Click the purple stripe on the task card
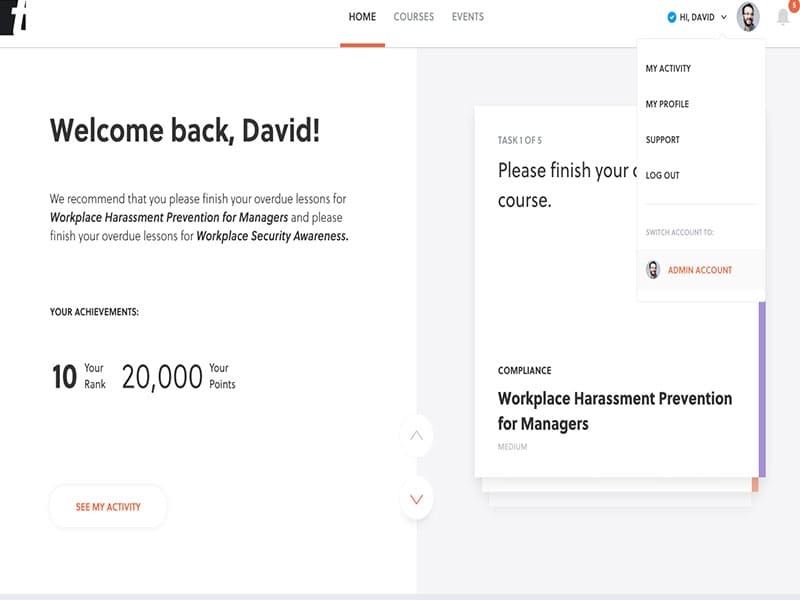 click(762, 390)
